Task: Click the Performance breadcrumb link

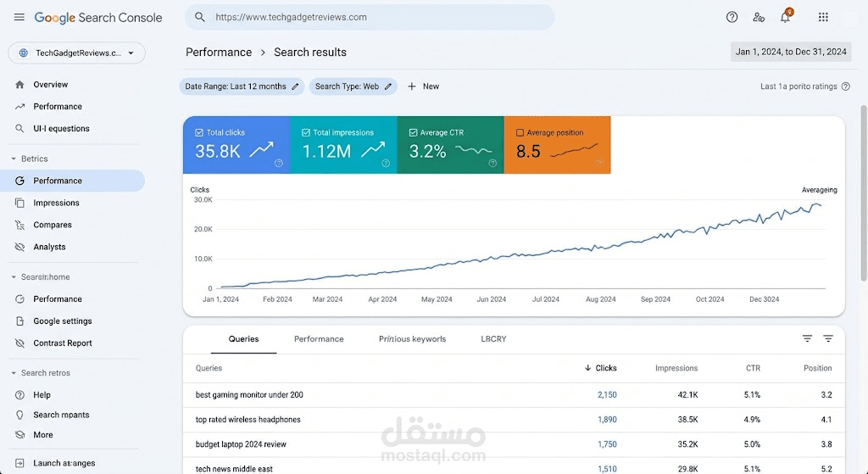Action: click(x=219, y=52)
